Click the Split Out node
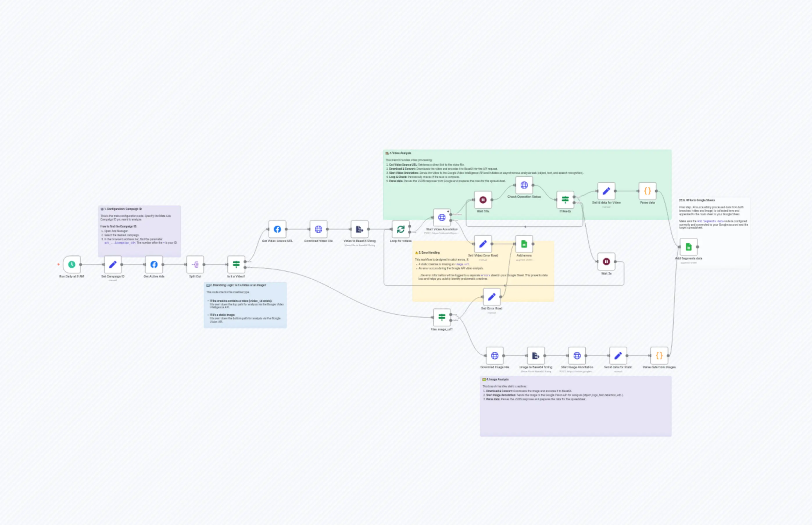The height and width of the screenshot is (525, 812). pos(195,264)
